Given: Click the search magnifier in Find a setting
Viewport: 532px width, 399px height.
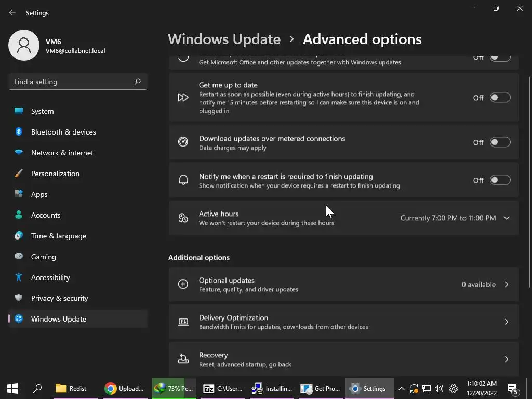Looking at the screenshot, I should pyautogui.click(x=137, y=82).
